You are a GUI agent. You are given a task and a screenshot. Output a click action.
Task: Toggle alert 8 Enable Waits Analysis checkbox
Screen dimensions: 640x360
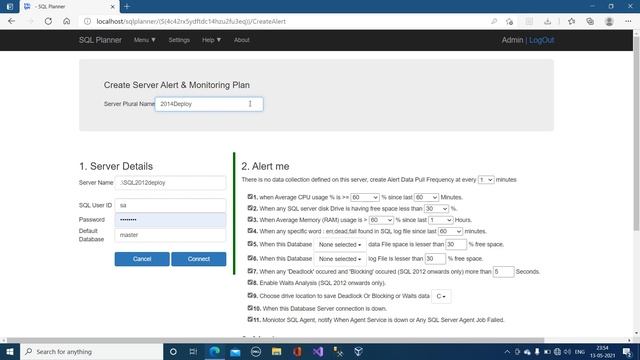point(250,282)
